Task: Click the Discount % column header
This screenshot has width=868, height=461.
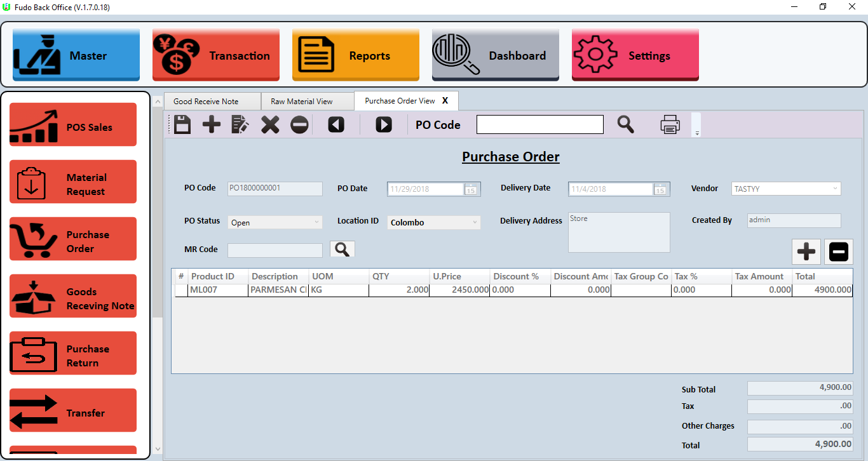Action: click(520, 276)
